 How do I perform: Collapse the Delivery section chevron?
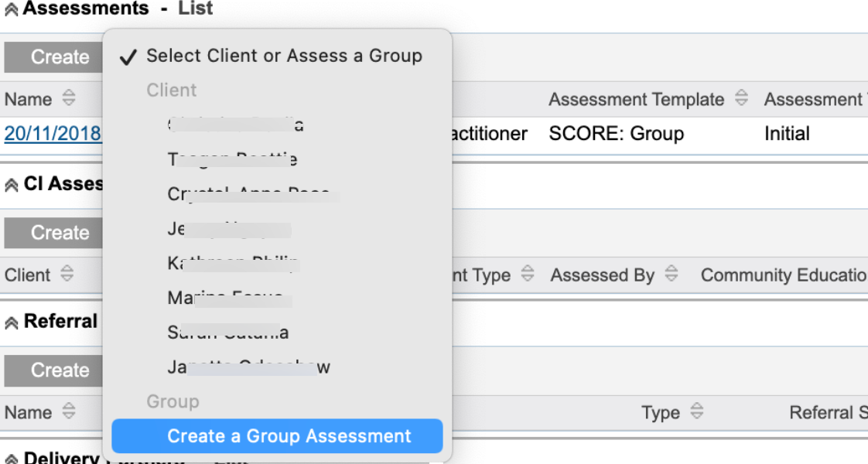click(11, 458)
